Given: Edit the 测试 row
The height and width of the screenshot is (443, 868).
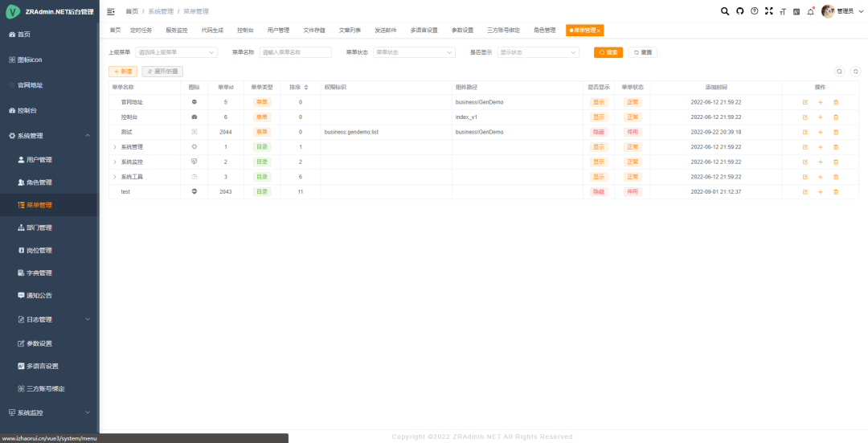Looking at the screenshot, I should 805,133.
